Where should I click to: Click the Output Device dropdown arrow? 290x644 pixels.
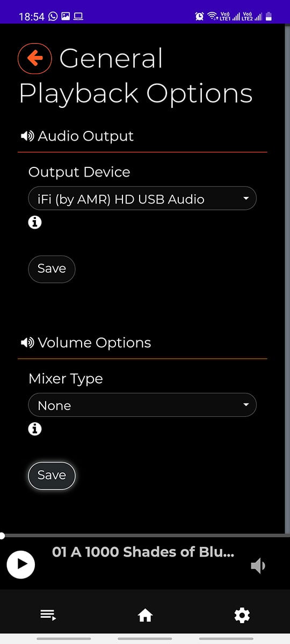click(246, 199)
